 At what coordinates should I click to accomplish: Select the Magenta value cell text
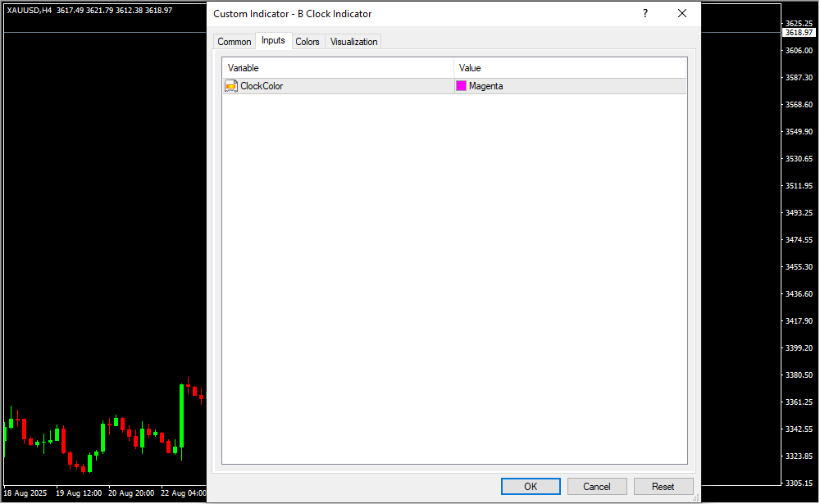point(485,86)
